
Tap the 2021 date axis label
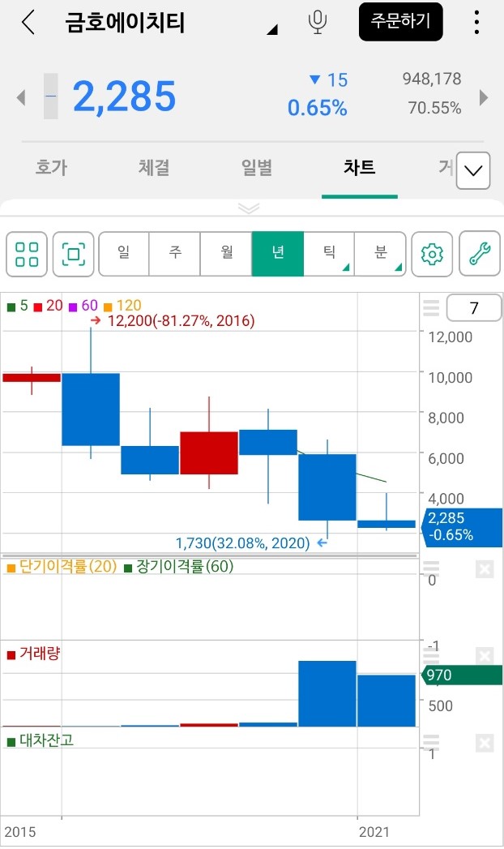pos(374,832)
